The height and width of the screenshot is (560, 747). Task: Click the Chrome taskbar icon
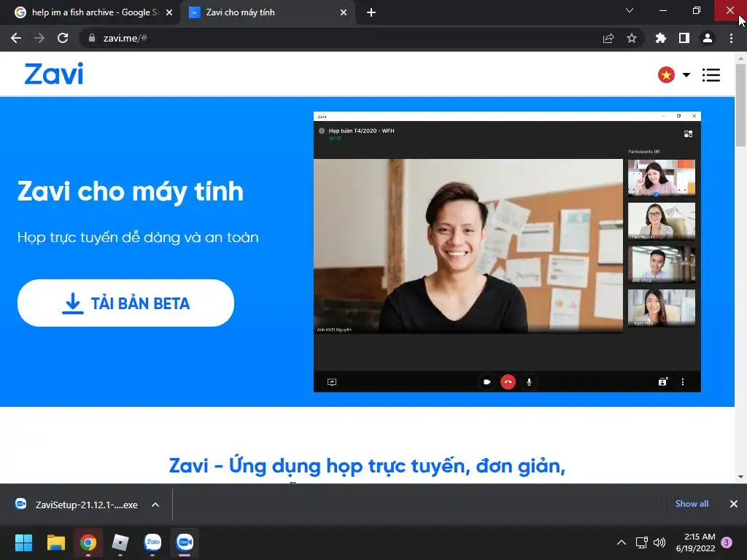click(88, 542)
